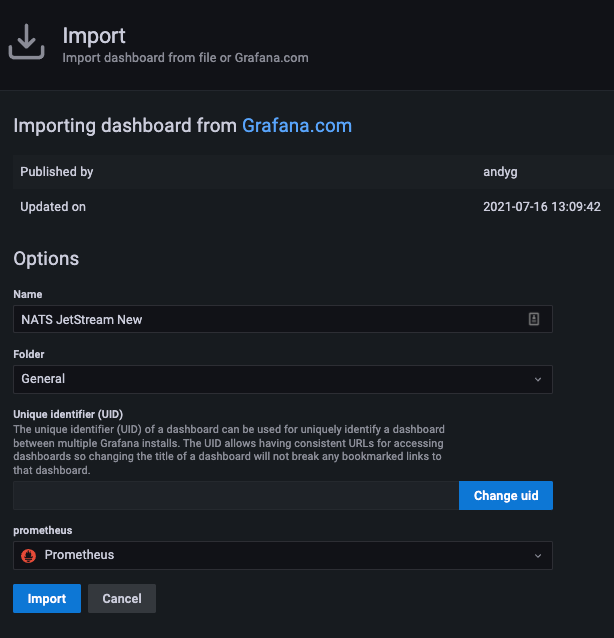This screenshot has width=614, height=638.
Task: Click the Folder field label
Action: point(28,354)
